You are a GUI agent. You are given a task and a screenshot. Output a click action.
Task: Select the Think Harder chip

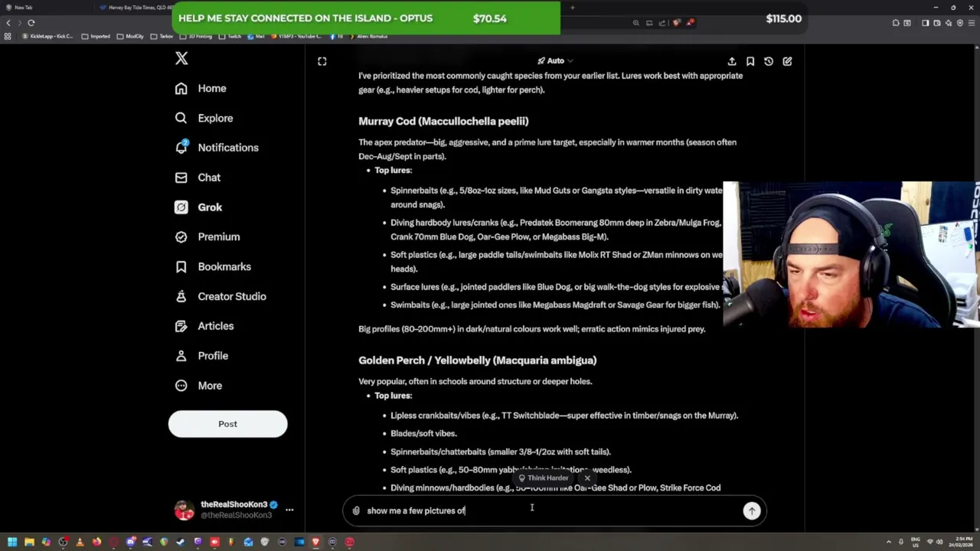tap(544, 478)
